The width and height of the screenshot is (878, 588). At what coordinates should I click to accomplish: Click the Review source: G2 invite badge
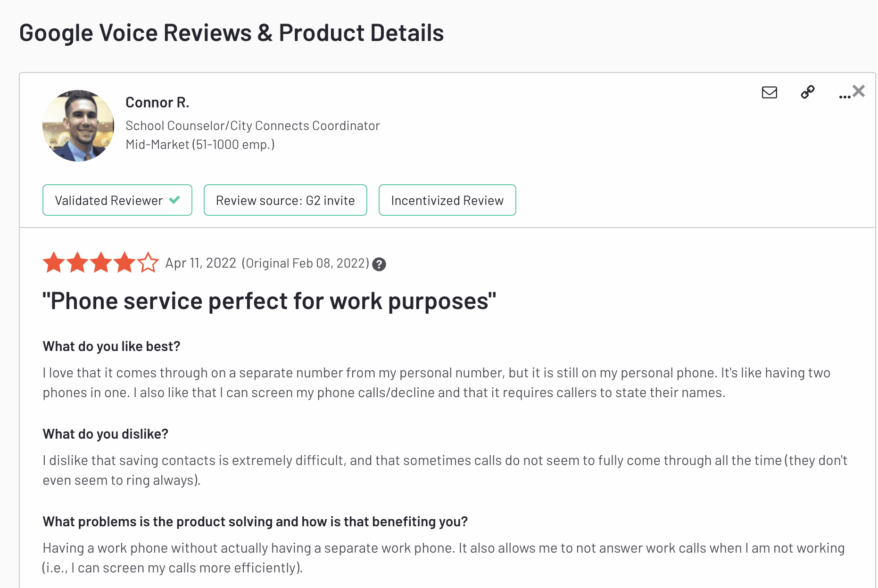point(285,200)
